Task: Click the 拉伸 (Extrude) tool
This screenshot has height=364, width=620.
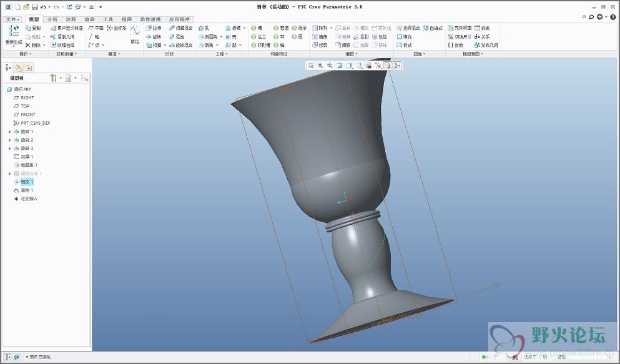Action: pyautogui.click(x=154, y=28)
